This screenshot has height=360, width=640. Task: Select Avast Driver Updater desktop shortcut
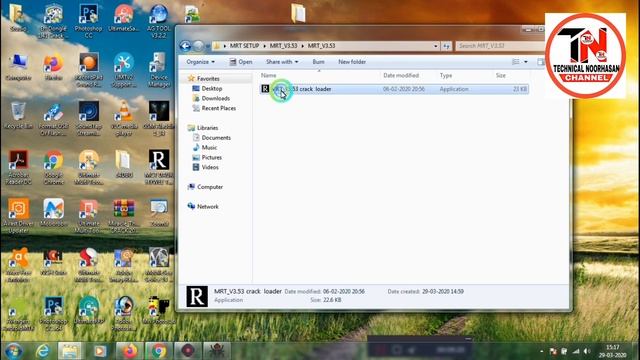18,216
